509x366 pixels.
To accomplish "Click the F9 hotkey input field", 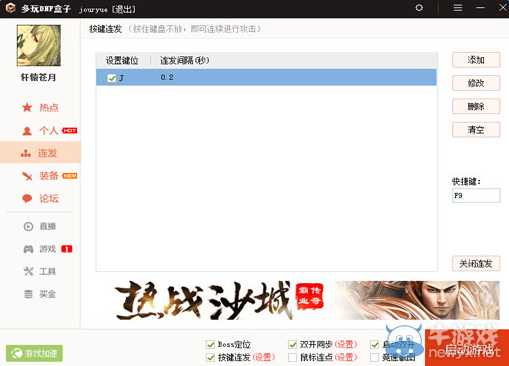I will pyautogui.click(x=476, y=196).
